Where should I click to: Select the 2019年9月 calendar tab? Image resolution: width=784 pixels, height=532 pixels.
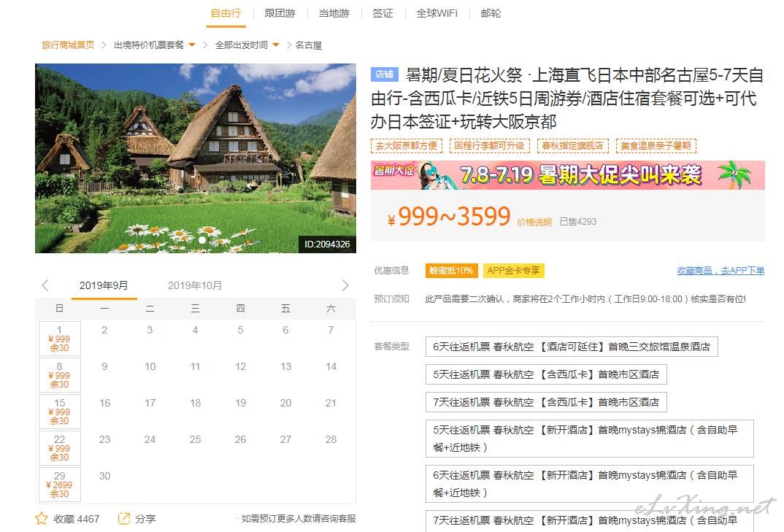[104, 285]
